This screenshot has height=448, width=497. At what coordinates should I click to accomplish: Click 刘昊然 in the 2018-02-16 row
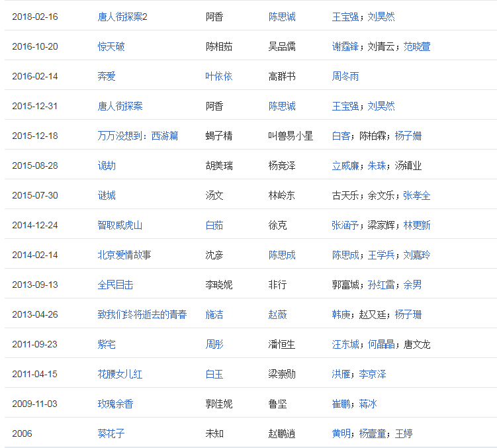click(381, 17)
